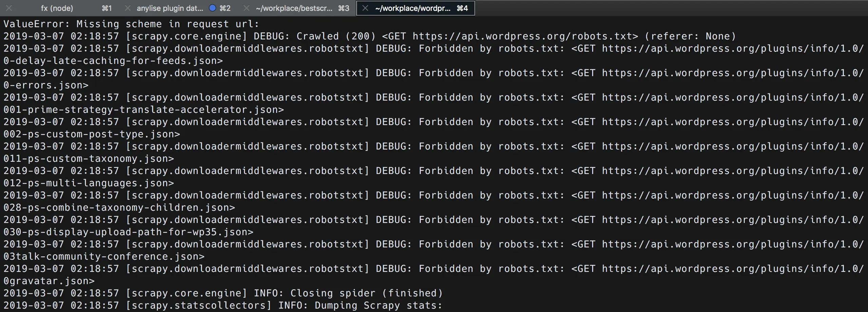Click the "002-ps-custom-post-type.json>" line
Image resolution: width=868 pixels, height=312 pixels.
(92, 134)
